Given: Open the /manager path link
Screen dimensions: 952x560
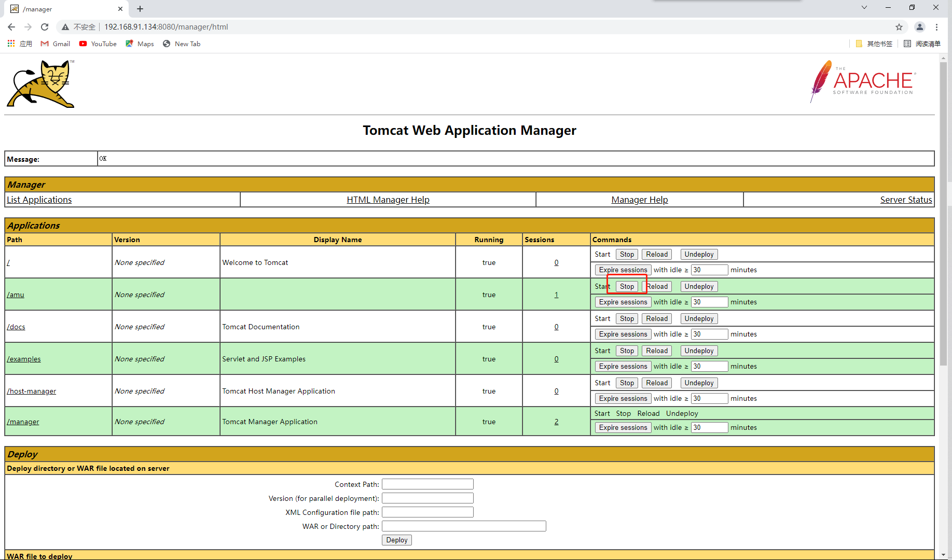Looking at the screenshot, I should pos(23,422).
